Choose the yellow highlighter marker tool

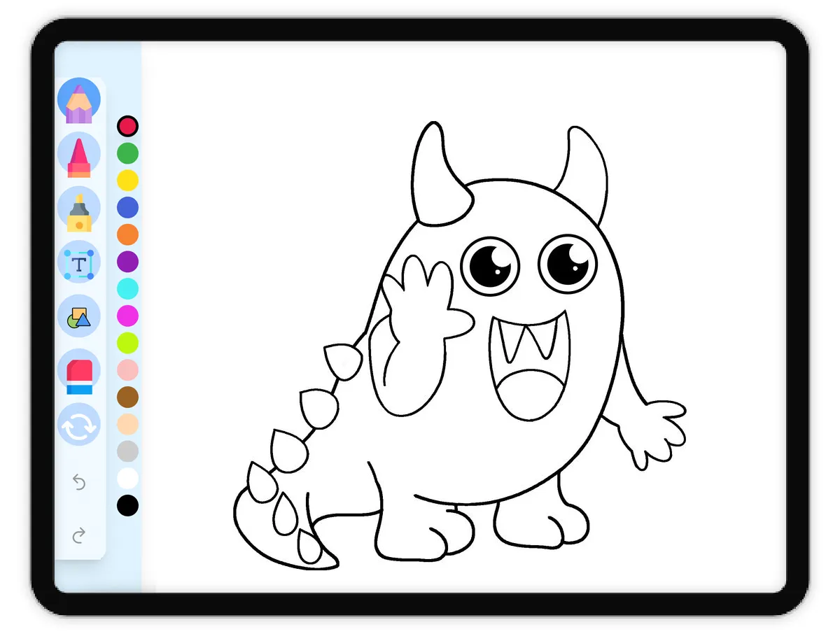(79, 209)
